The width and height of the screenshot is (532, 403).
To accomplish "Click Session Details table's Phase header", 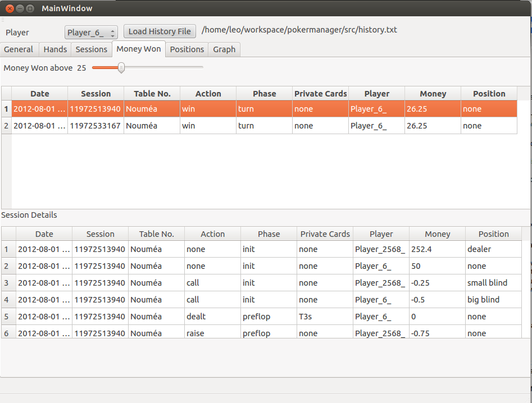I will click(x=269, y=234).
